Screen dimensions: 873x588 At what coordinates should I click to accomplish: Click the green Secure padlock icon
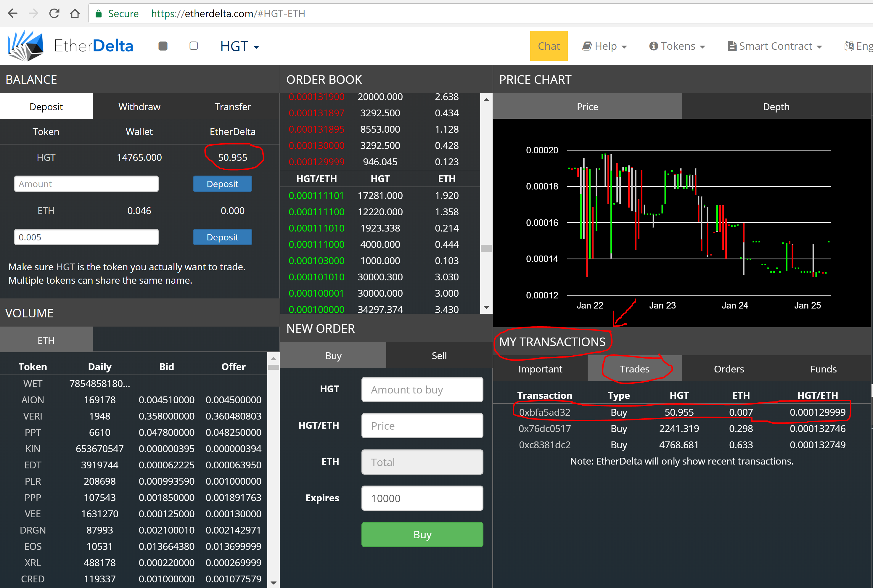click(x=99, y=14)
